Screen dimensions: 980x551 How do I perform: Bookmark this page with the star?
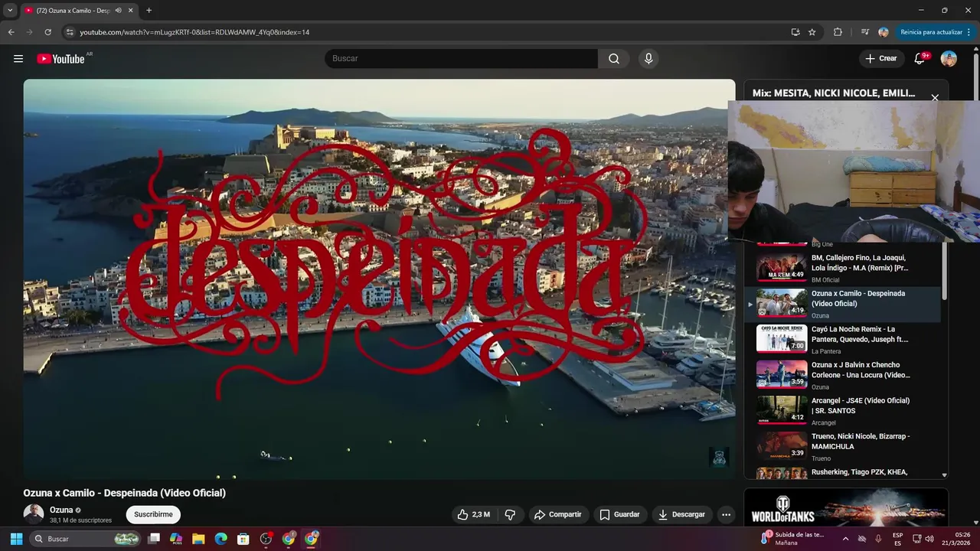point(812,32)
